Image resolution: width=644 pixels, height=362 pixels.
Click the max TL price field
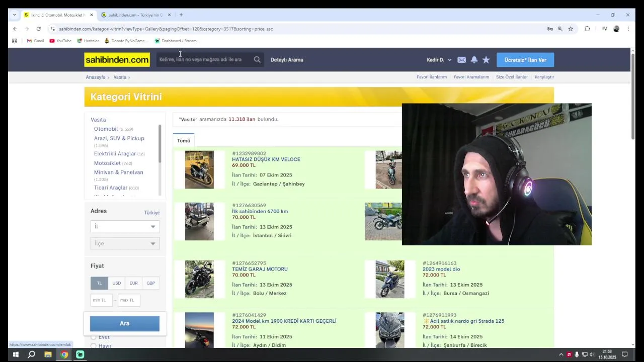[x=129, y=300]
